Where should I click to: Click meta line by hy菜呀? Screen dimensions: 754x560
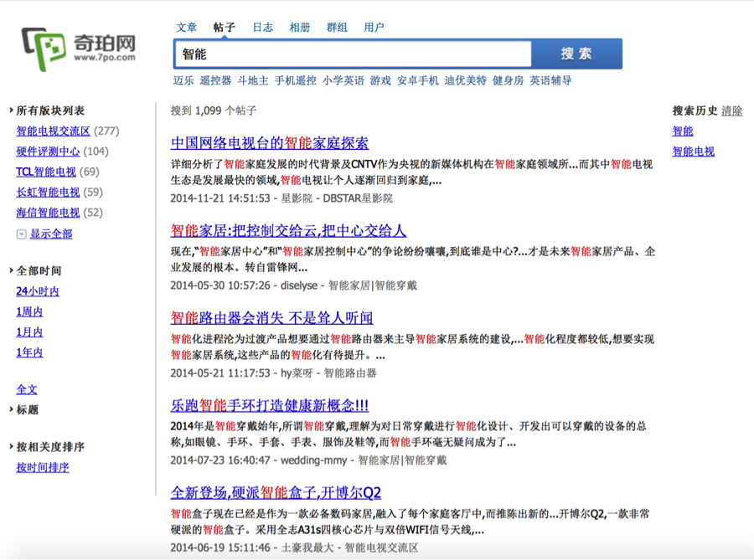pyautogui.click(x=274, y=373)
